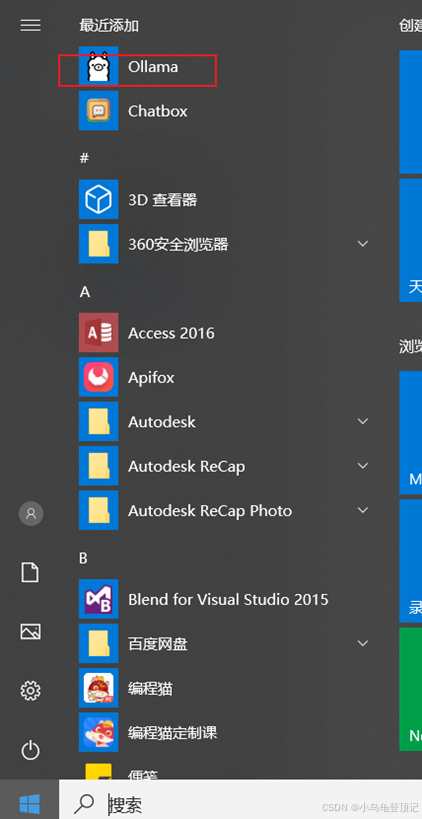422x819 pixels.
Task: Click the # letter group header
Action: [84, 158]
